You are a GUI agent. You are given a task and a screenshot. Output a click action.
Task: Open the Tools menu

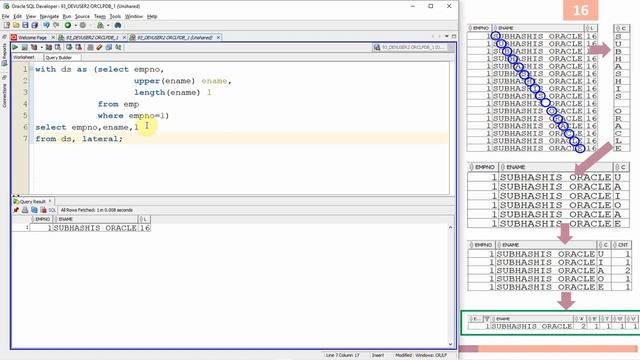pos(116,16)
